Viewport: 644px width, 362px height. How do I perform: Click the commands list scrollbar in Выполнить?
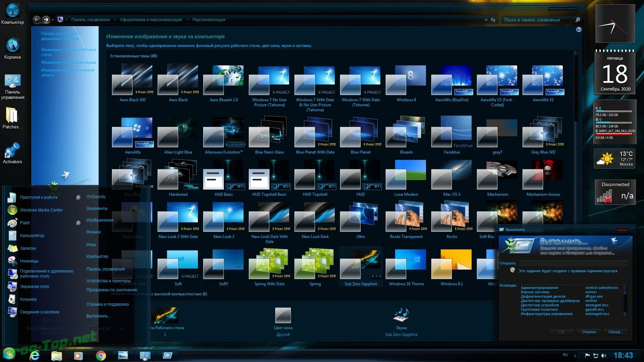(x=625, y=301)
